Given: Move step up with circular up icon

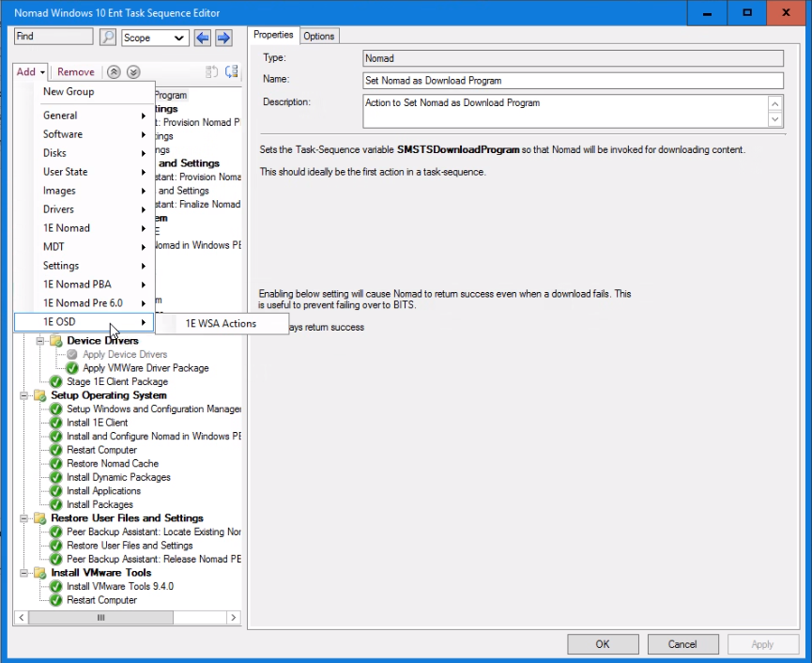Looking at the screenshot, I should tap(114, 72).
